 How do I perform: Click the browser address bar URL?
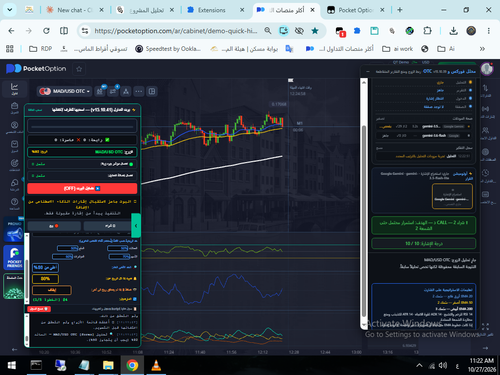pyautogui.click(x=176, y=31)
